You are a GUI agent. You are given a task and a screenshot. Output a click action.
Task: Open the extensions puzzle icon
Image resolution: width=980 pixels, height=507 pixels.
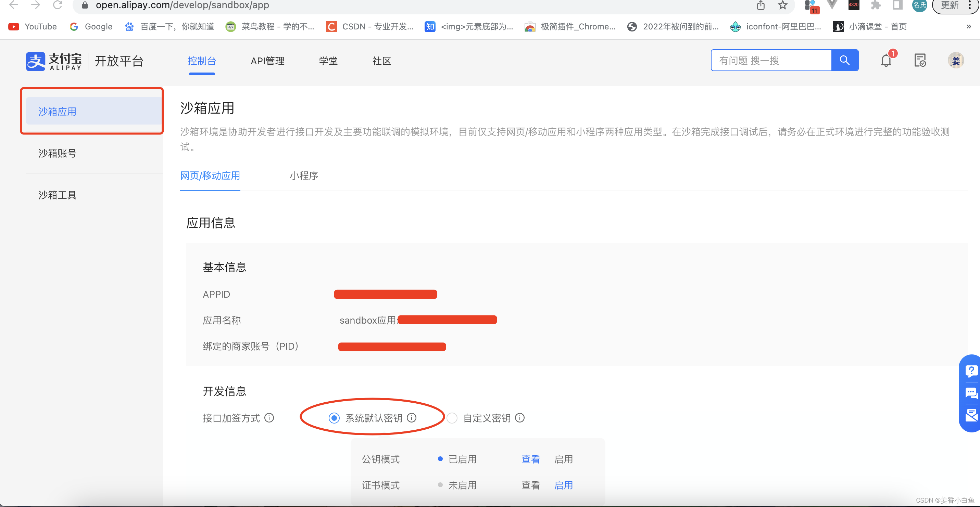point(876,5)
